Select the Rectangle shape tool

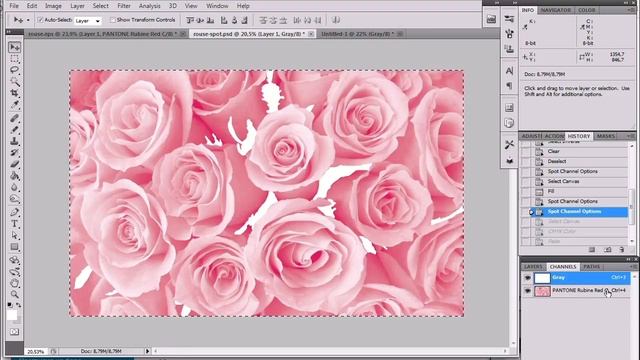click(15, 247)
